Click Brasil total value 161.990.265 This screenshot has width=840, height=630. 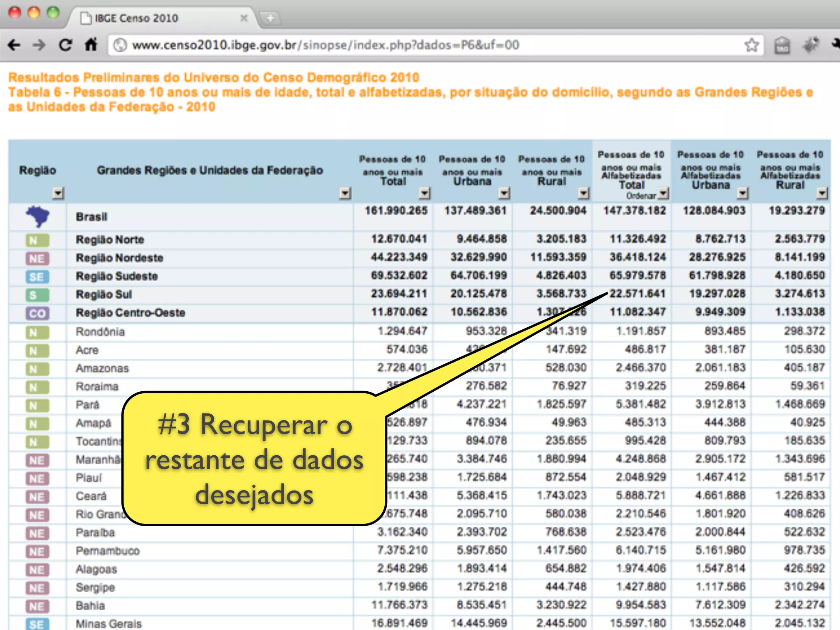pyautogui.click(x=396, y=211)
